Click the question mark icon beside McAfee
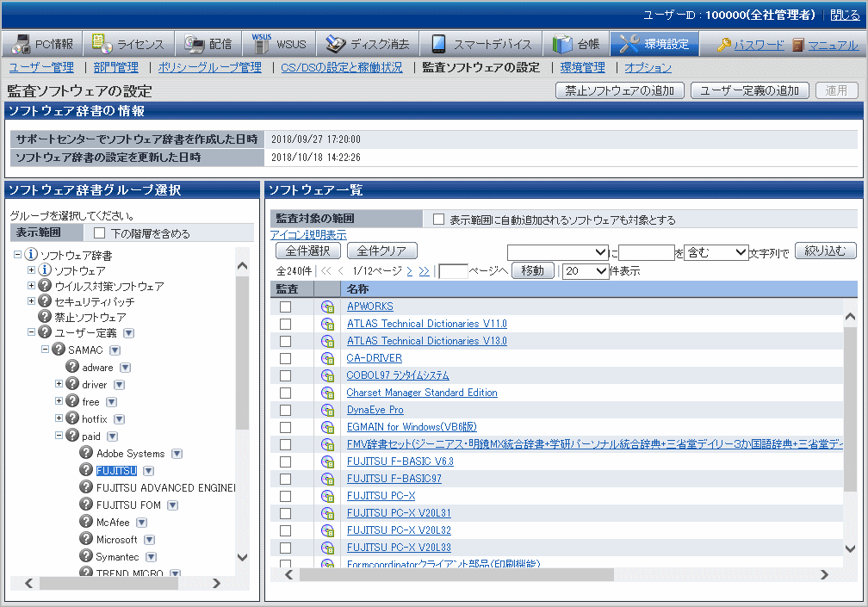Image resolution: width=868 pixels, height=607 pixels. click(x=86, y=522)
